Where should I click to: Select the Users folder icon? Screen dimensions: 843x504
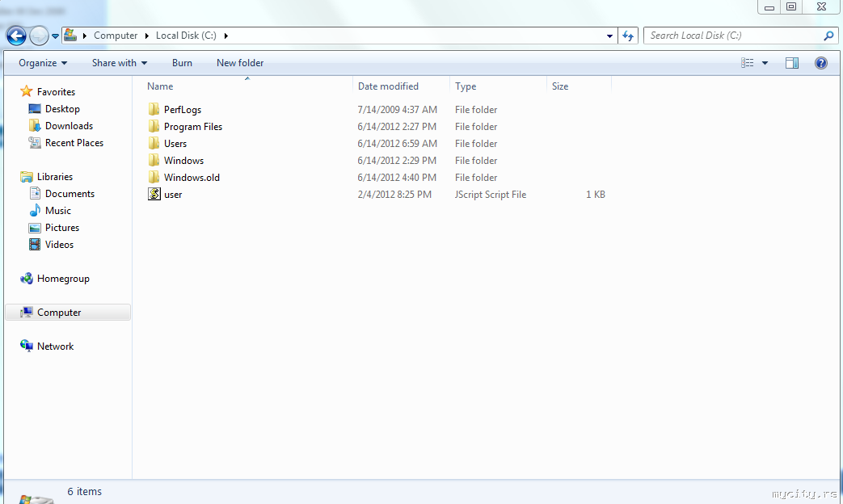click(154, 144)
